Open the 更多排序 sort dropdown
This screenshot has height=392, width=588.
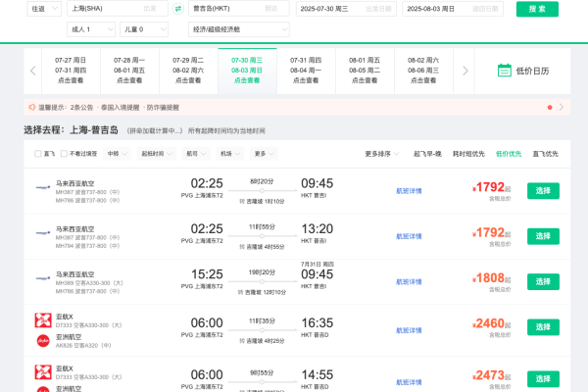382,154
